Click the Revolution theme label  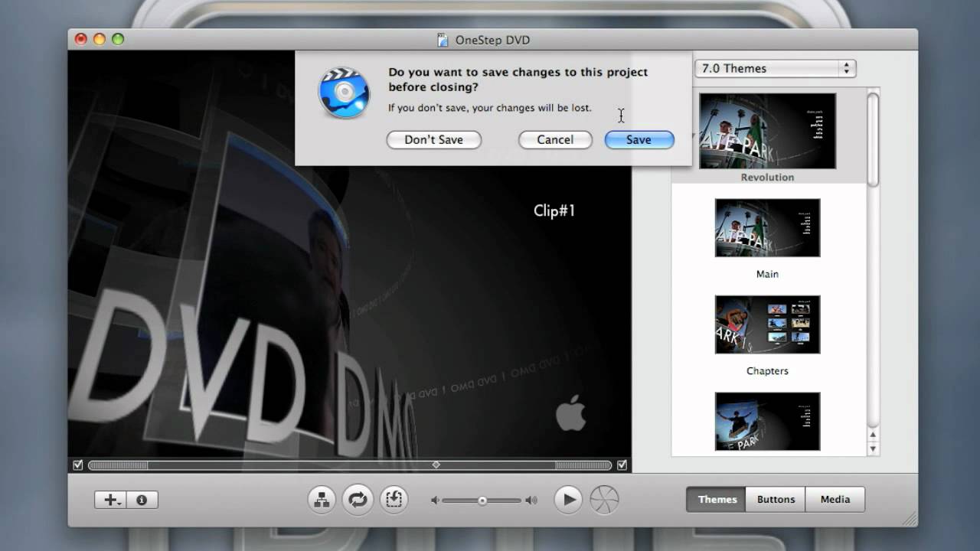[767, 177]
